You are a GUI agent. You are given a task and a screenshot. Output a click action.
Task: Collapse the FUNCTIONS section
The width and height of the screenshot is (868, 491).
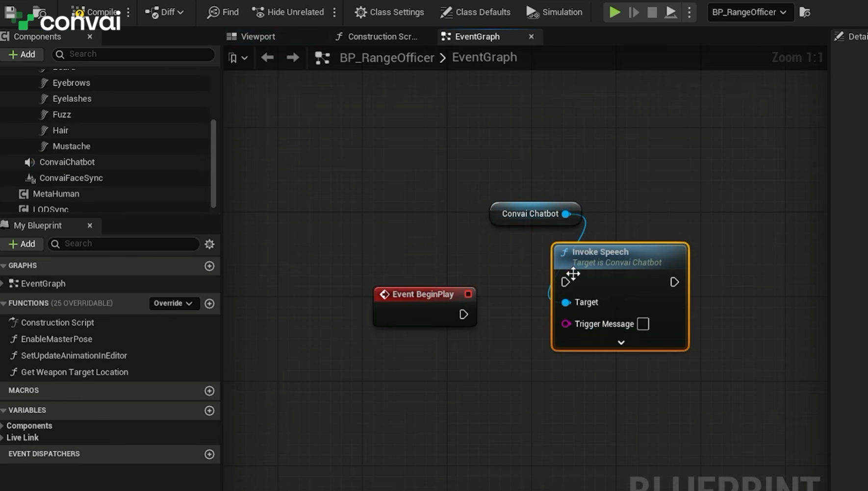click(4, 303)
